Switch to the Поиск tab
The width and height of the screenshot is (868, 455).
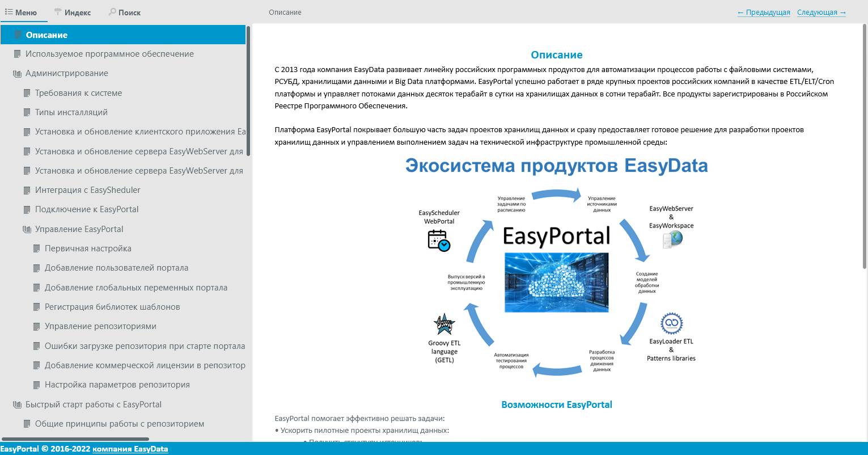pos(125,12)
